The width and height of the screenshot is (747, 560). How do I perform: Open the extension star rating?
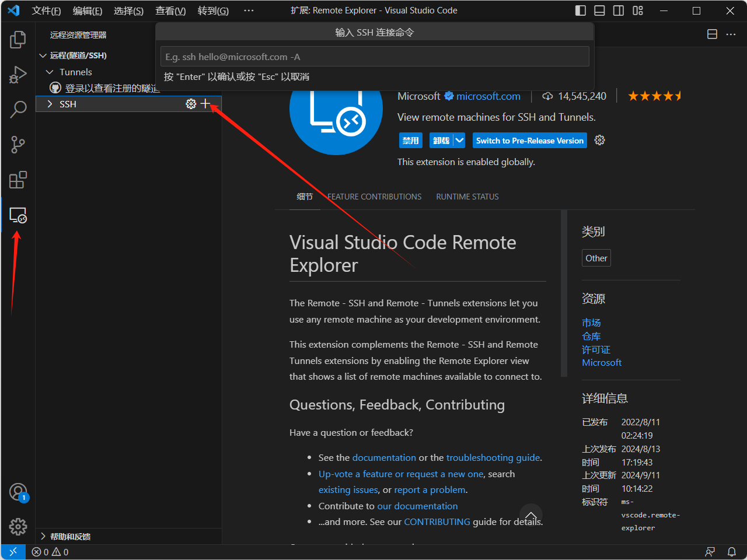655,96
